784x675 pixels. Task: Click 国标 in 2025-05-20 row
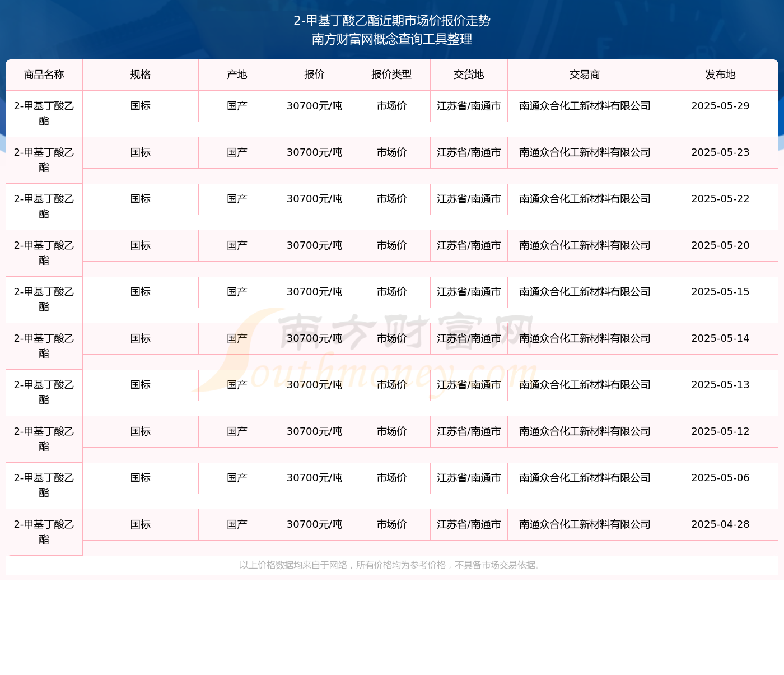pos(141,245)
